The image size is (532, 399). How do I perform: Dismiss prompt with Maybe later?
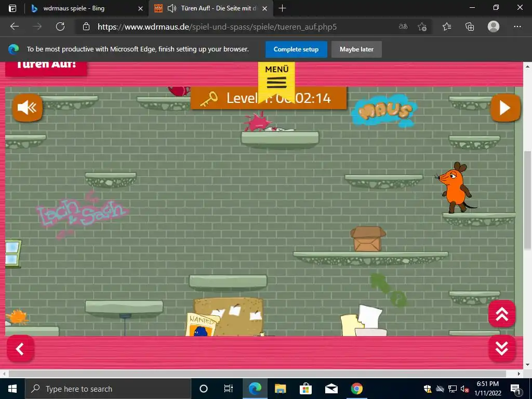pyautogui.click(x=356, y=49)
